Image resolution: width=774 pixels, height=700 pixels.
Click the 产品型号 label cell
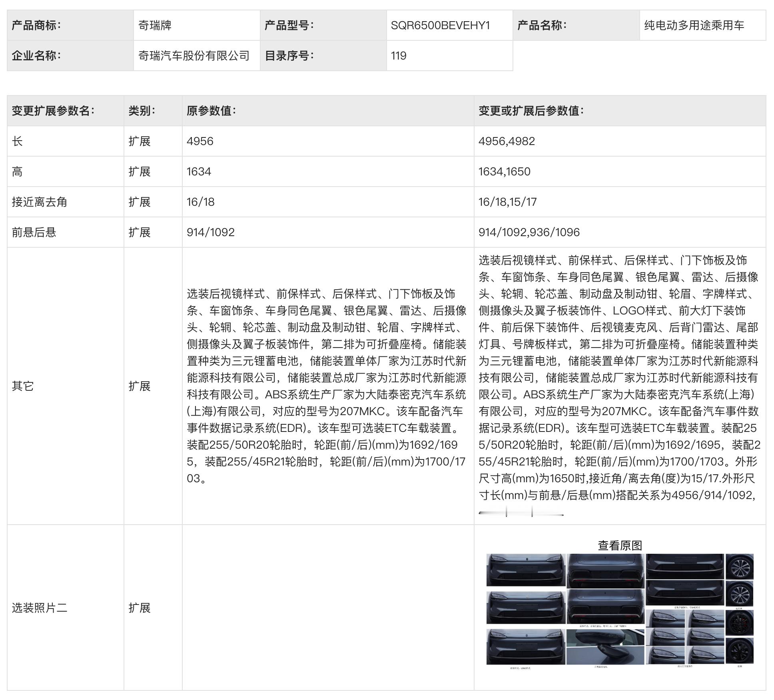tap(323, 25)
